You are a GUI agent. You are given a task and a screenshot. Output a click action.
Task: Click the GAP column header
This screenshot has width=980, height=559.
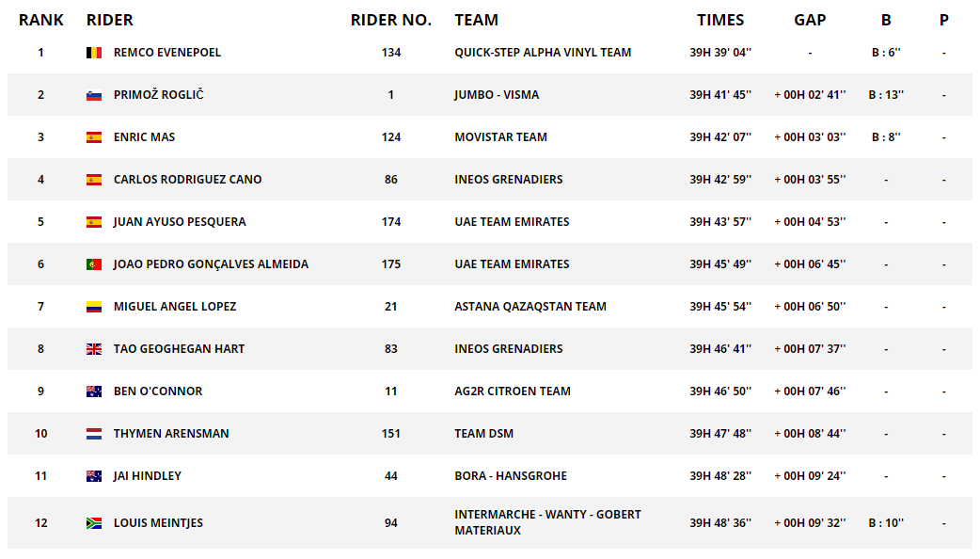[x=810, y=20]
